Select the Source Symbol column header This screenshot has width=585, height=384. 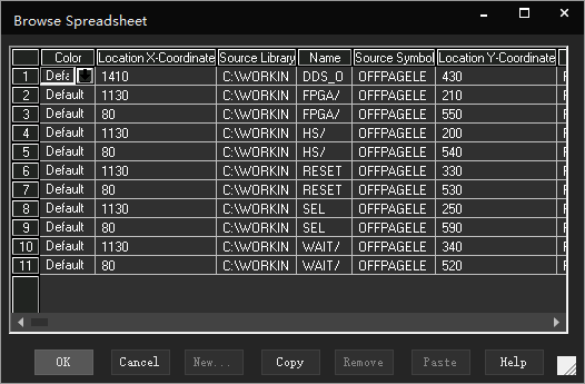point(394,57)
